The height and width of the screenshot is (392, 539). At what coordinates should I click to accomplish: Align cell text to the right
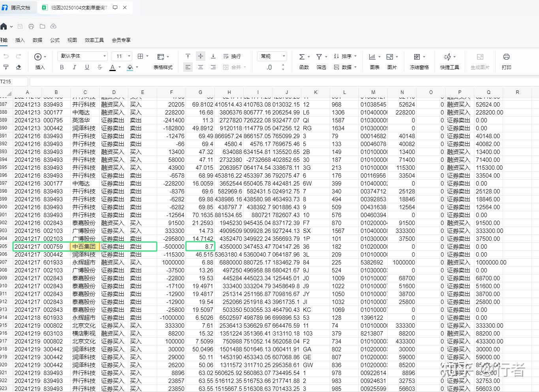click(213, 67)
